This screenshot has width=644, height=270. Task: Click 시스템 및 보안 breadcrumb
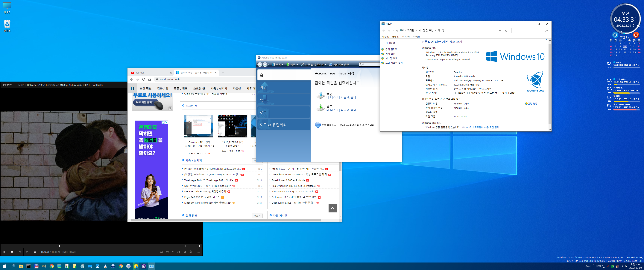point(426,31)
